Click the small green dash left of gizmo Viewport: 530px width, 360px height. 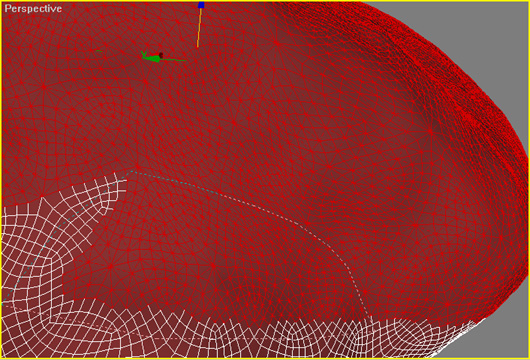(x=99, y=51)
